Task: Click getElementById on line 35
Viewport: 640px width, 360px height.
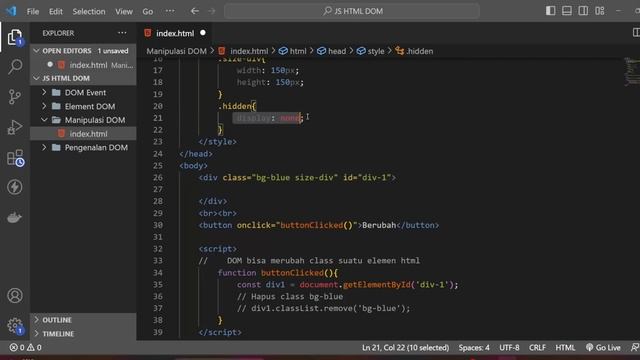Action: [376, 284]
